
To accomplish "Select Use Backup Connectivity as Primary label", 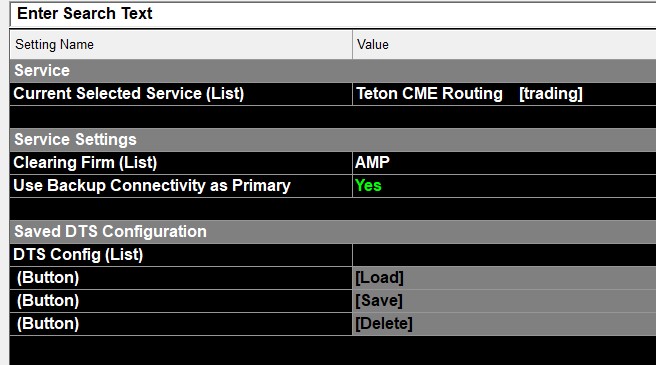I will 181,185.
